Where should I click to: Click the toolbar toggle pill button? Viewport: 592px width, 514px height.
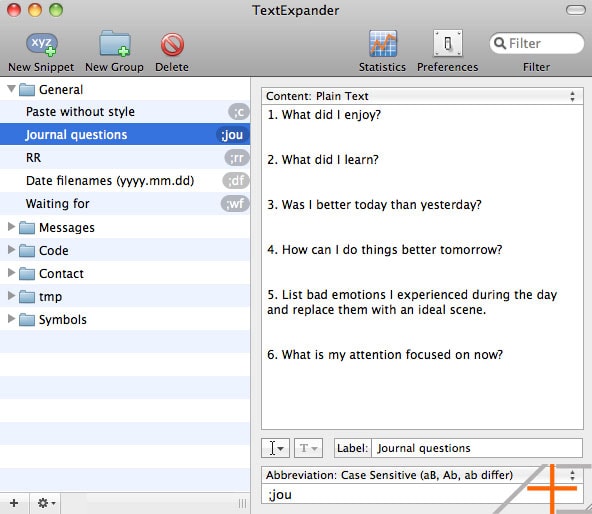(x=576, y=10)
